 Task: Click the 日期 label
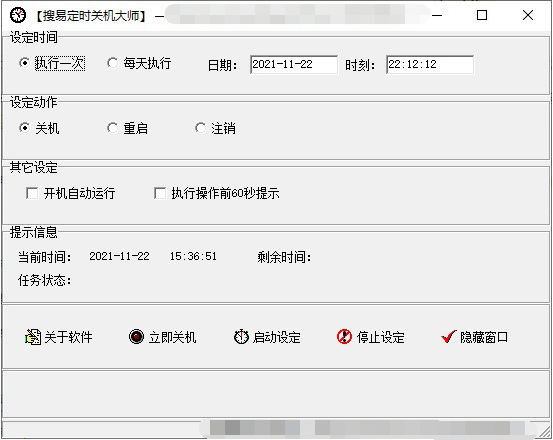point(222,65)
